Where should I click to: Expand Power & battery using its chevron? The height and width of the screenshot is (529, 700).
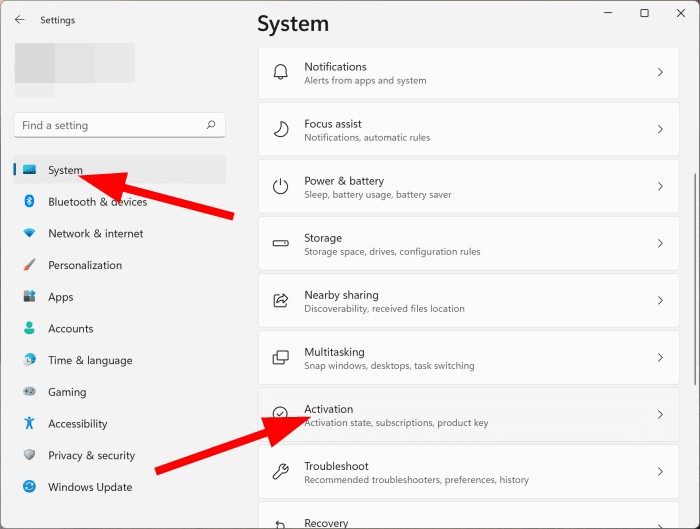tap(660, 187)
